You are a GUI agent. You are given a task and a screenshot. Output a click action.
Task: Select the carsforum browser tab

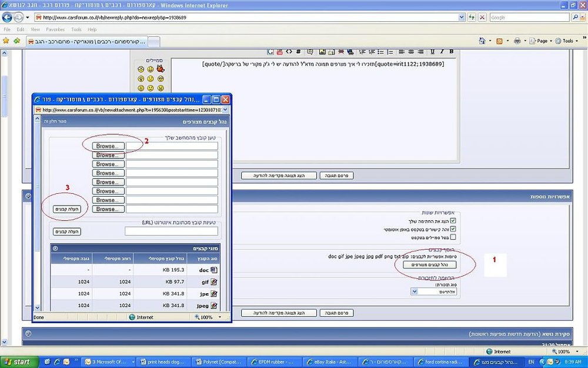86,41
